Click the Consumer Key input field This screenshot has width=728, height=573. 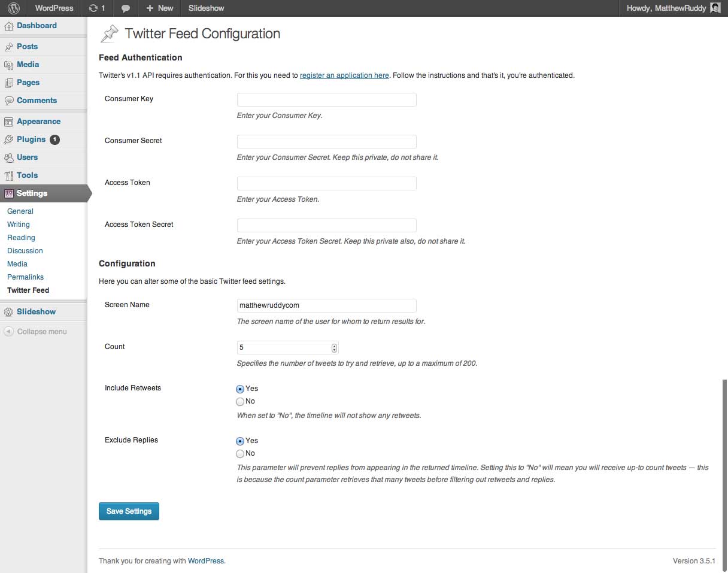click(x=326, y=99)
